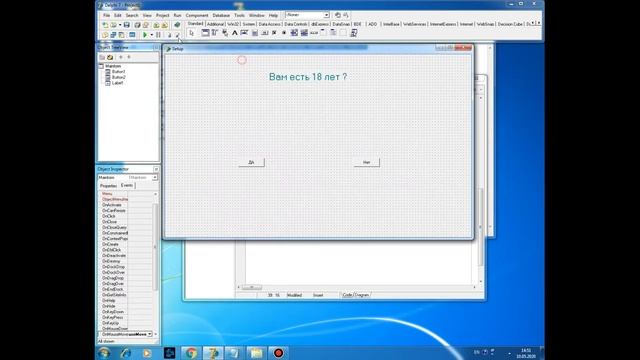Click Save current desktop icon

point(338,15)
